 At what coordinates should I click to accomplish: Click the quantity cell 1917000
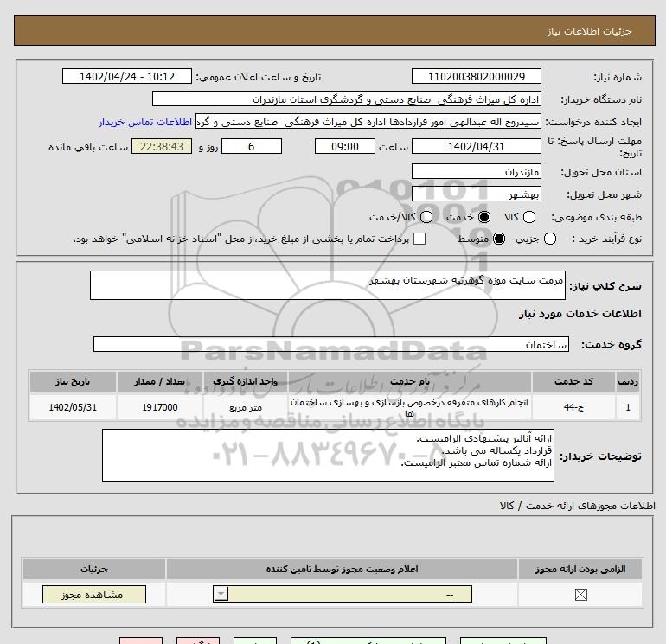click(x=160, y=407)
